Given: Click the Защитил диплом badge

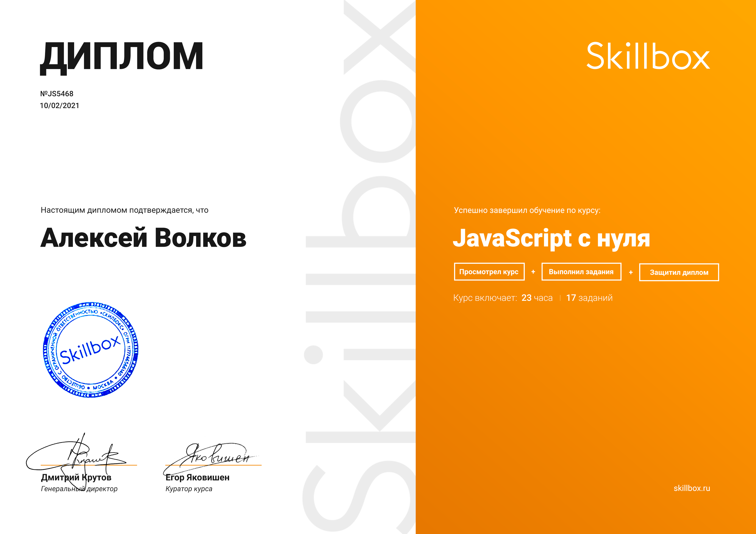Looking at the screenshot, I should [x=679, y=272].
